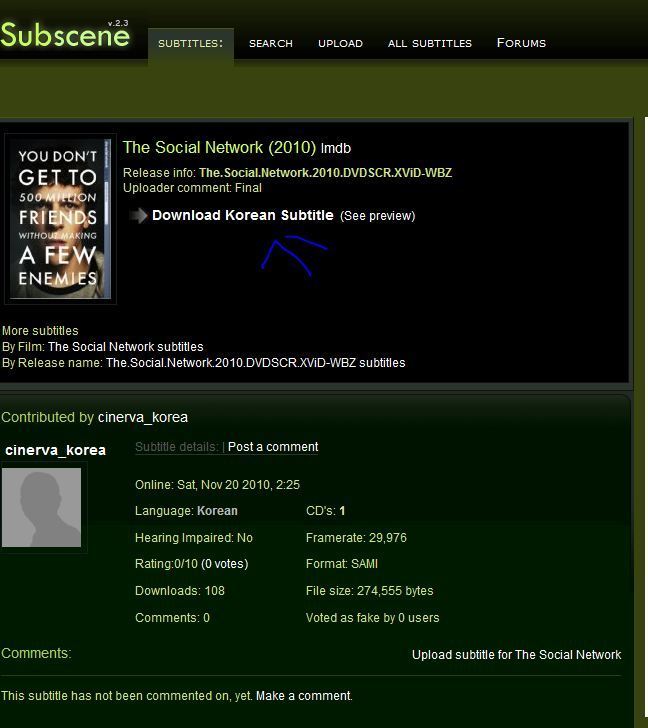Click Online: Sat, Nov 20 2010, 2:25
The image size is (648, 728).
tap(217, 485)
